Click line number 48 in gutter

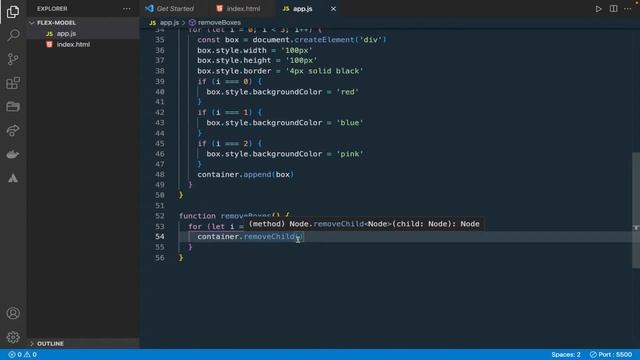[x=160, y=175]
